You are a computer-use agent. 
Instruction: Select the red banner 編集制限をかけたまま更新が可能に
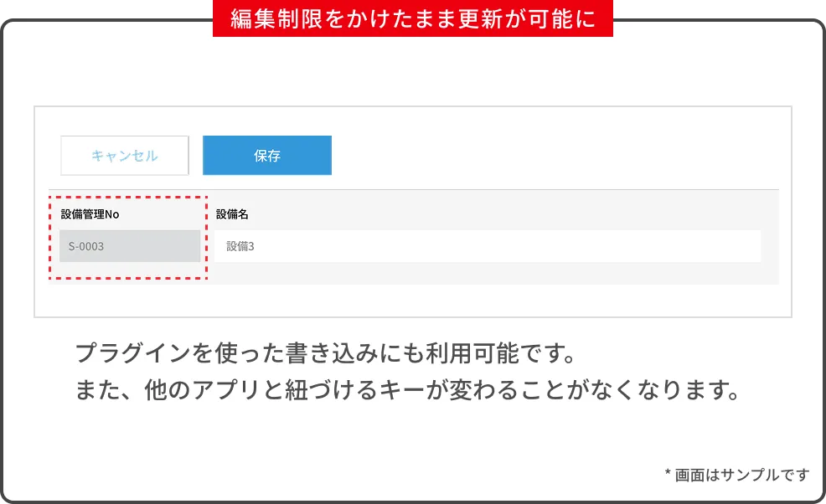point(413,18)
